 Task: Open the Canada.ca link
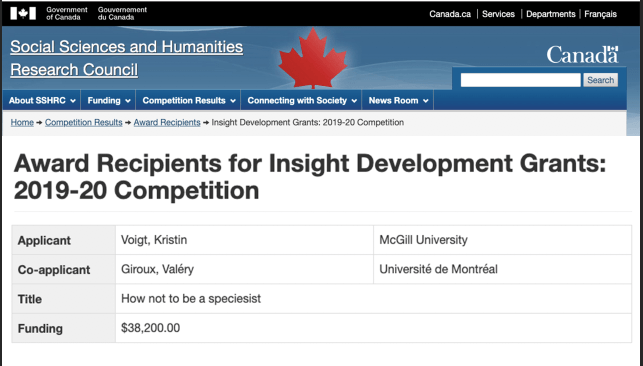(450, 14)
